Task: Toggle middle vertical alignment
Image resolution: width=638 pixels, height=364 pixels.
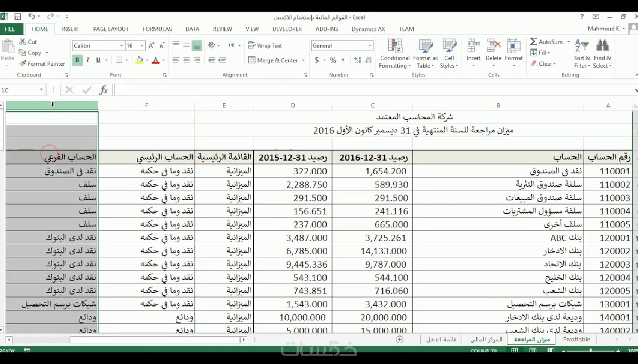Action: [x=186, y=45]
